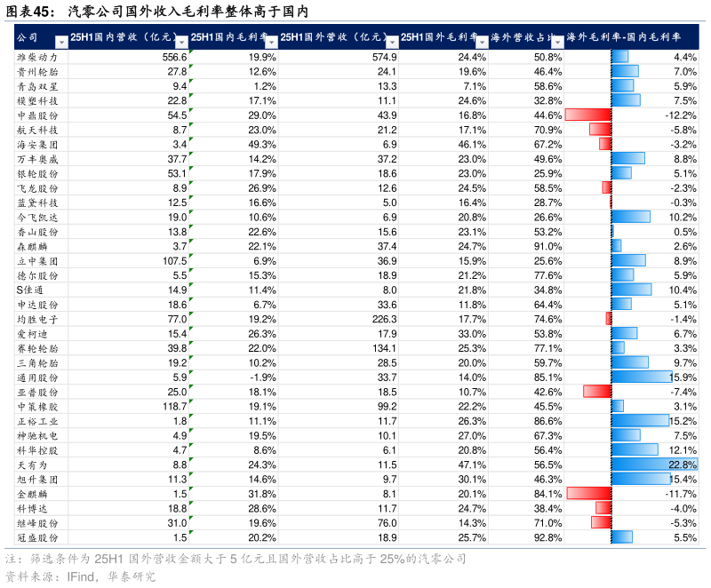711x588 pixels.
Task: Select the blue bar labeled 22.8%
Action: pyautogui.click(x=654, y=465)
